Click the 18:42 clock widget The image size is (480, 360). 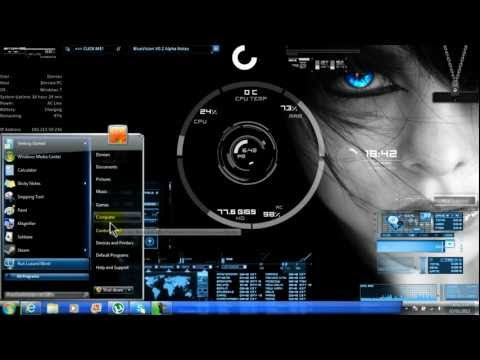tap(381, 154)
